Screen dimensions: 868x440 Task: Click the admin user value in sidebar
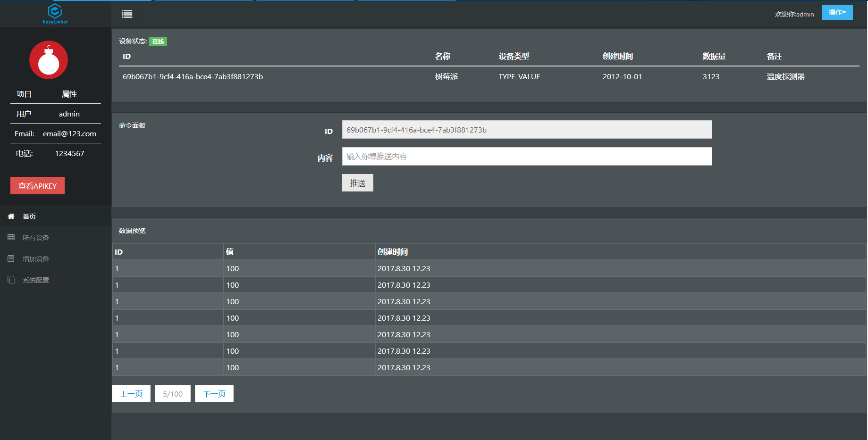click(x=69, y=114)
